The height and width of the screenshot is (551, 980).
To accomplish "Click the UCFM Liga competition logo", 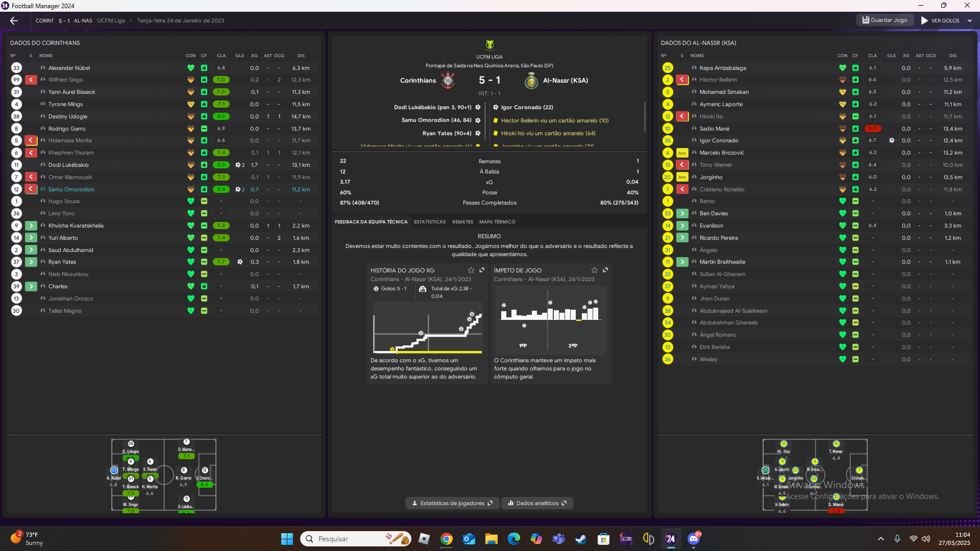I will tap(489, 44).
